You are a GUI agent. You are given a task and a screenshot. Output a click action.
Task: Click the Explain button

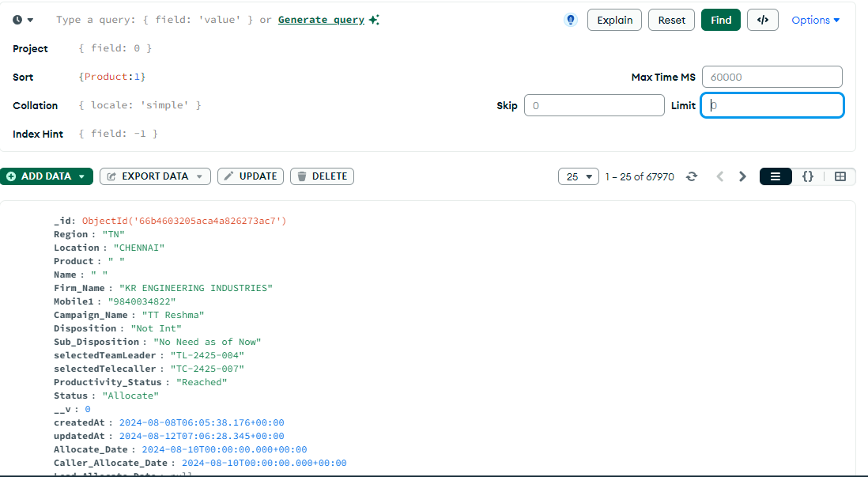coord(614,20)
